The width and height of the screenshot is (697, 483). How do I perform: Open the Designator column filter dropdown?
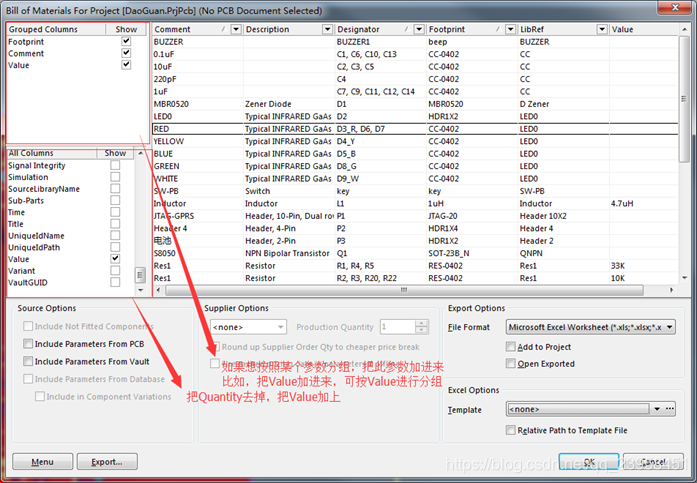click(x=419, y=29)
